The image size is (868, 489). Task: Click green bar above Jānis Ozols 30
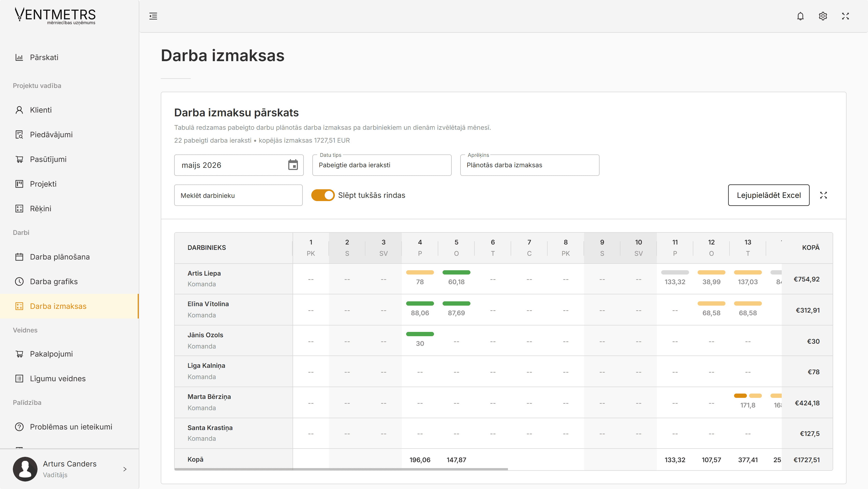point(420,334)
